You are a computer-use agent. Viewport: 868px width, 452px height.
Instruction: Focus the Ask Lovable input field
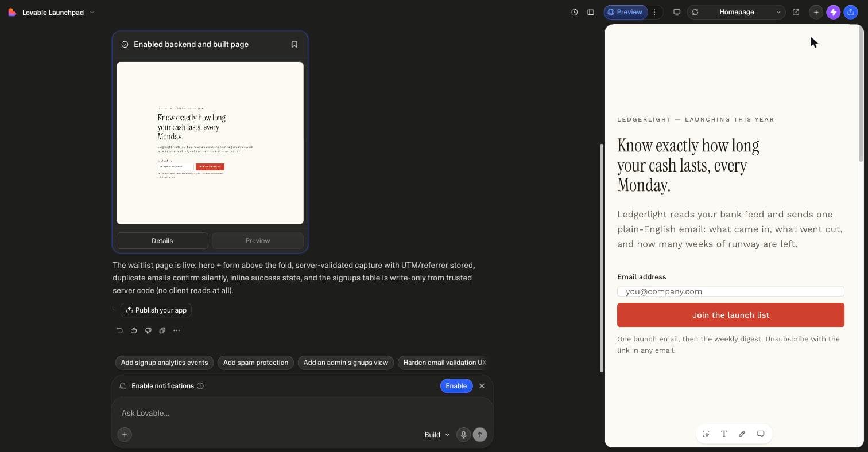302,413
